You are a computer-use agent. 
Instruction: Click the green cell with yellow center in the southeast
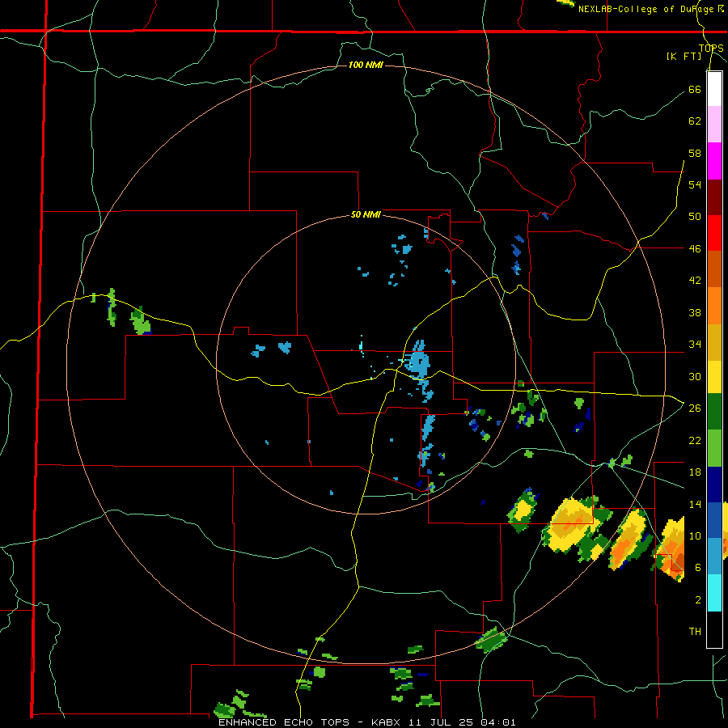[523, 510]
